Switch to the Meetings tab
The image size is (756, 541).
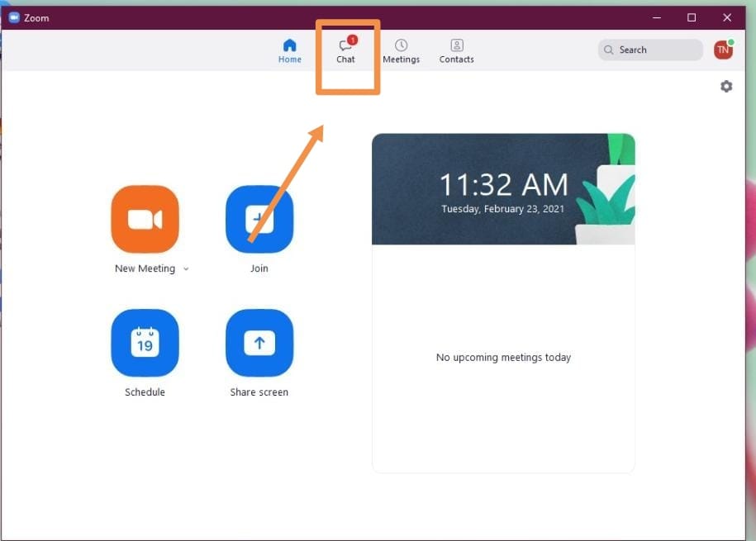point(401,51)
